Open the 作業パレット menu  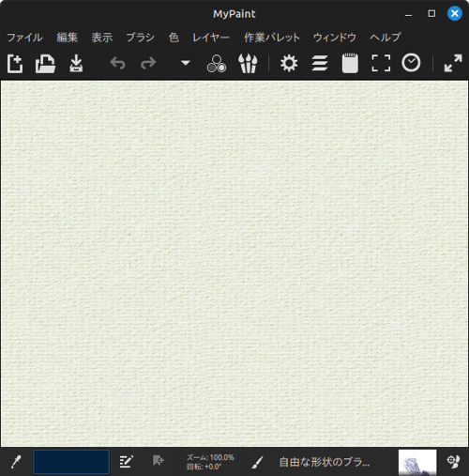tap(272, 38)
